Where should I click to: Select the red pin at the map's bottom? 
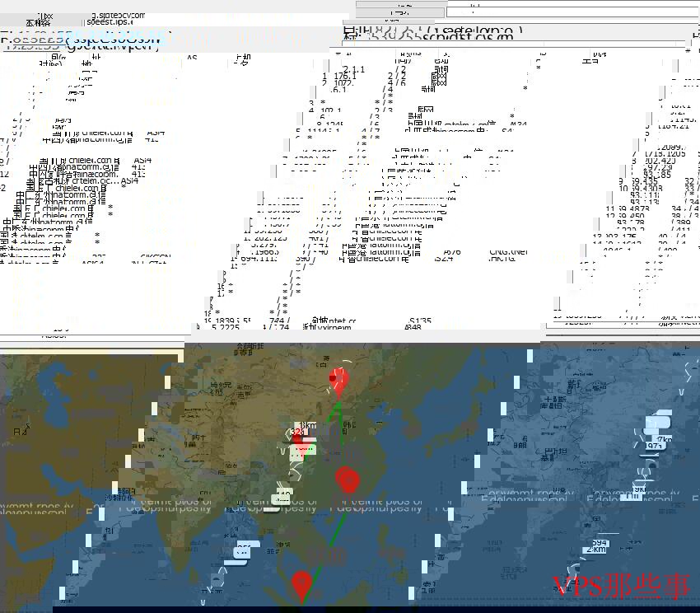click(302, 583)
